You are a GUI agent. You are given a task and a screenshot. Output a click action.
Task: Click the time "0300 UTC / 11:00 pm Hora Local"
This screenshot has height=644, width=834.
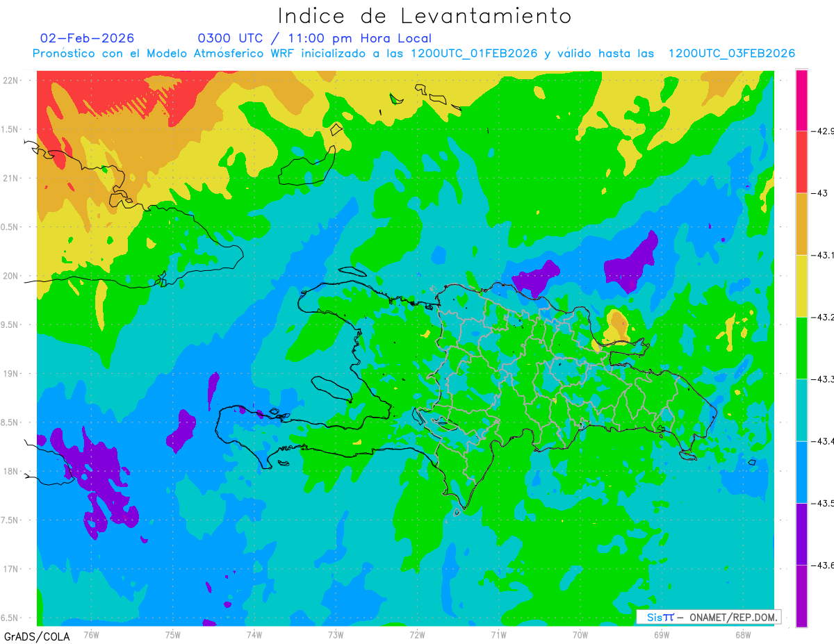point(315,38)
